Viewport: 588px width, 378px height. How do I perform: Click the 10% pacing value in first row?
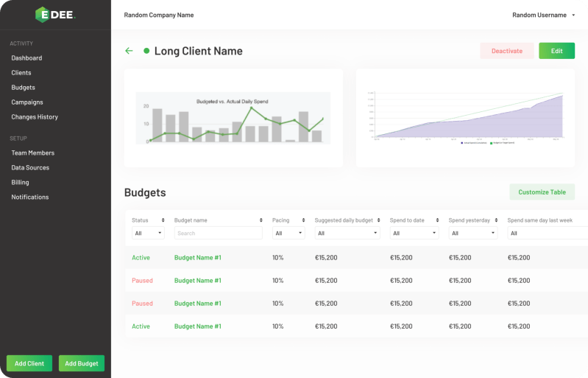(278, 257)
